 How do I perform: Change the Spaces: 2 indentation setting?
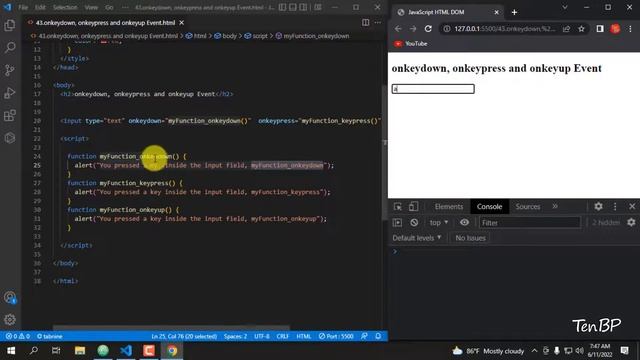pos(235,336)
